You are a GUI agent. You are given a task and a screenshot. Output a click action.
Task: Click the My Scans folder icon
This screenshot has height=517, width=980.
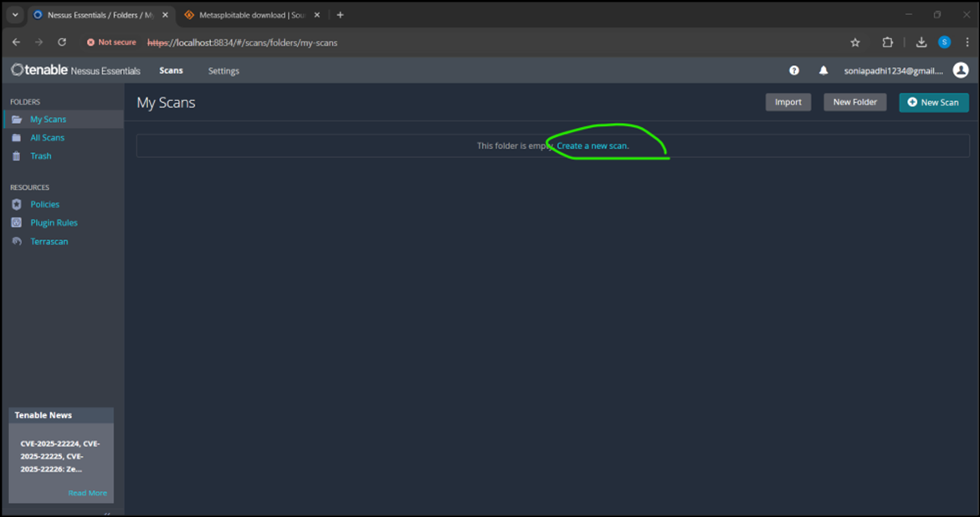17,120
